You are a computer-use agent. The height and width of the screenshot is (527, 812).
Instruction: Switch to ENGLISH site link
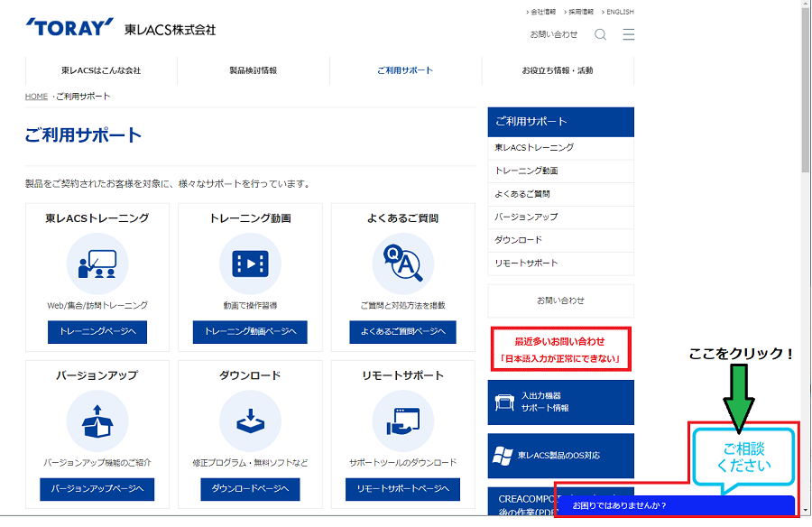pos(620,12)
